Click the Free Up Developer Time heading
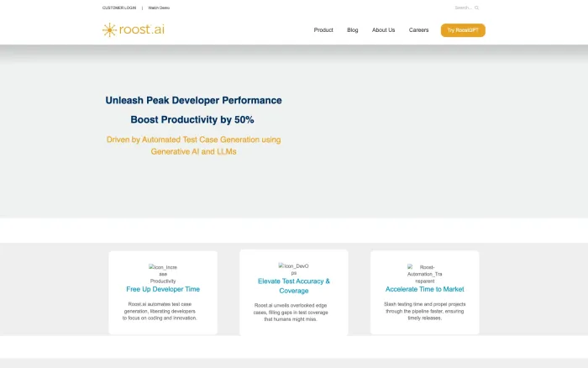The height and width of the screenshot is (368, 588). coord(163,289)
